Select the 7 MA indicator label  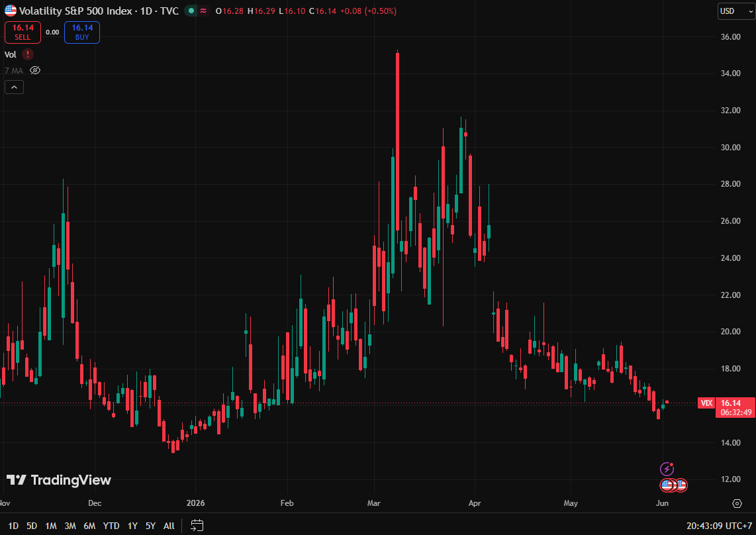[14, 70]
